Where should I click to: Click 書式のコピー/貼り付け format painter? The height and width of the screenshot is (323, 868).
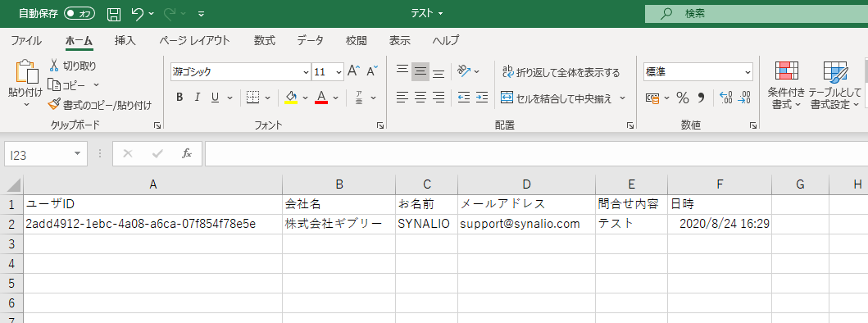(100, 104)
